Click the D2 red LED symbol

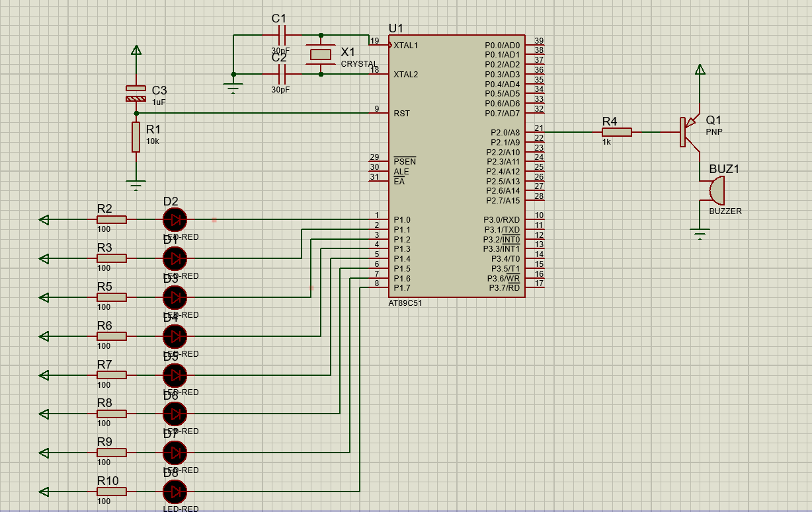175,219
